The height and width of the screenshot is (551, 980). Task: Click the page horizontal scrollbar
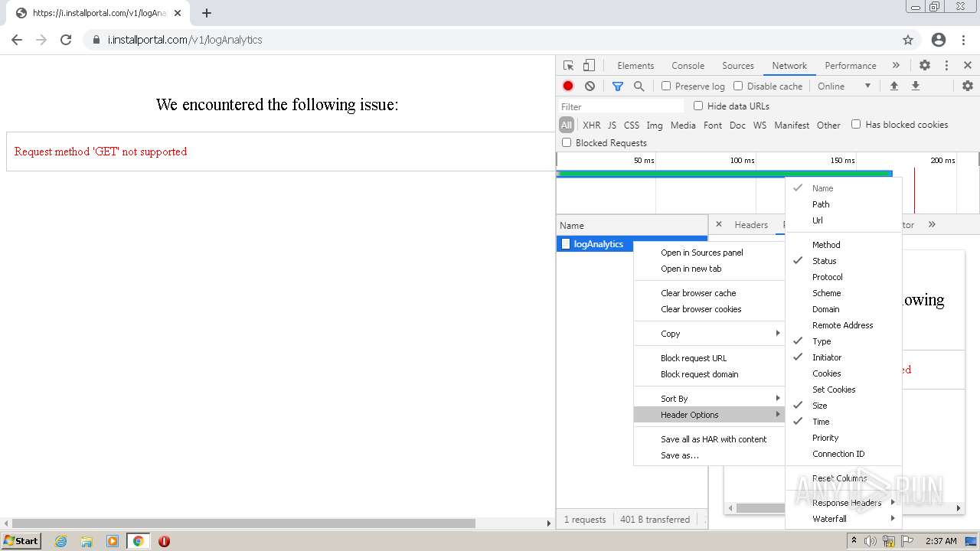click(244, 523)
